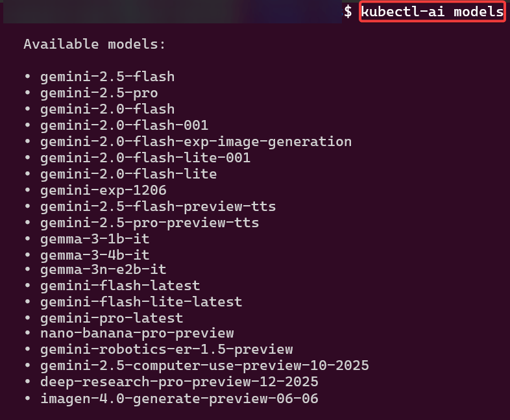Select gemini-flash-lite-latest in the model list

141,302
